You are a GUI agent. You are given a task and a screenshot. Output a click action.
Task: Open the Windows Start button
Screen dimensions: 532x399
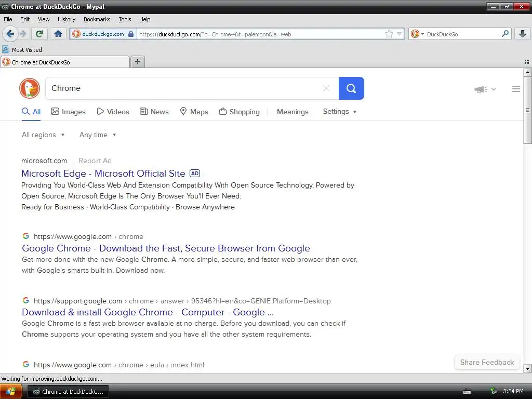11,392
